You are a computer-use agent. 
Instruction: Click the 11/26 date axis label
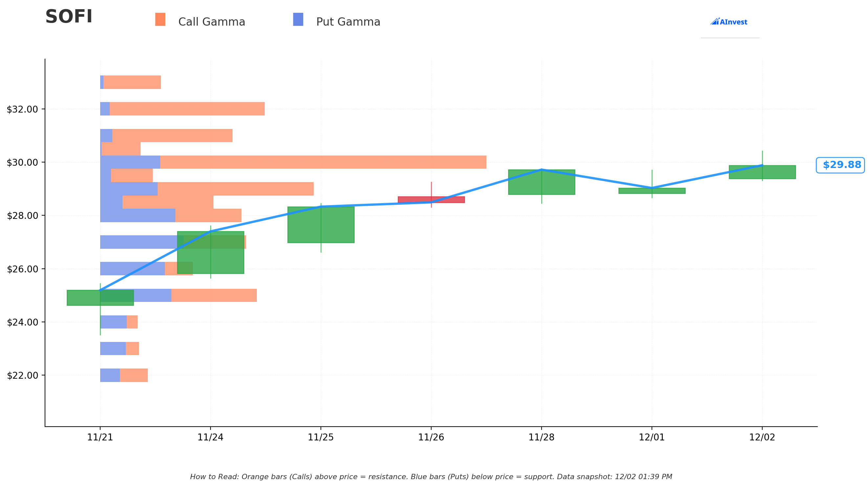431,437
